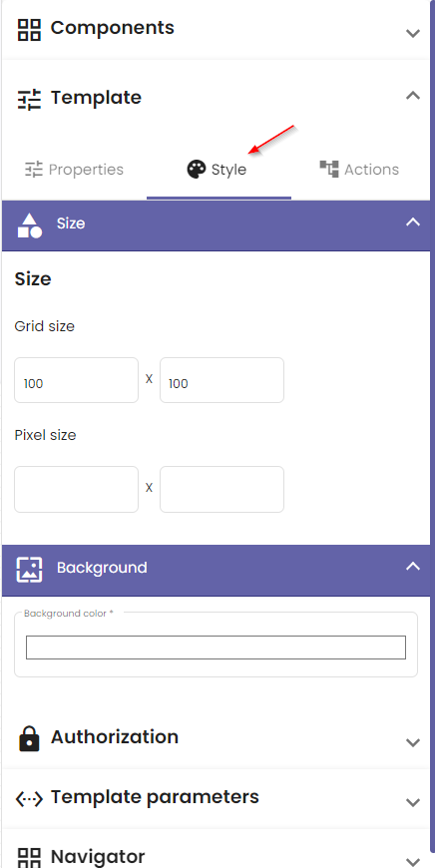Click the Size shapes icon
Image resolution: width=435 pixels, height=868 pixels.
29,225
